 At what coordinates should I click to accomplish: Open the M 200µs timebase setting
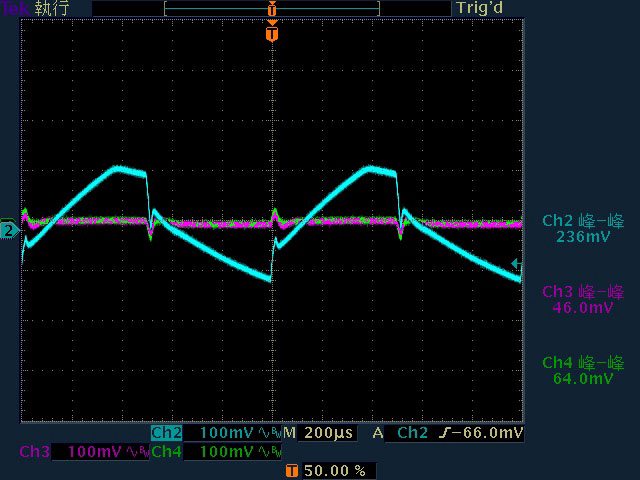(318, 433)
